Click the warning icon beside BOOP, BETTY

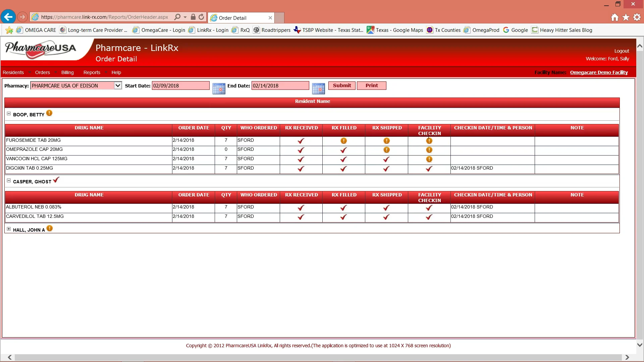tap(49, 113)
